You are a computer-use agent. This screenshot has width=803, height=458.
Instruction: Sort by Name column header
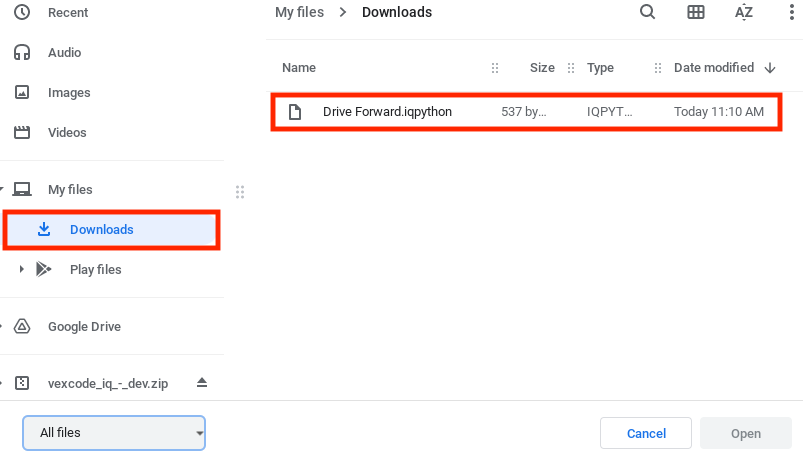(x=299, y=68)
